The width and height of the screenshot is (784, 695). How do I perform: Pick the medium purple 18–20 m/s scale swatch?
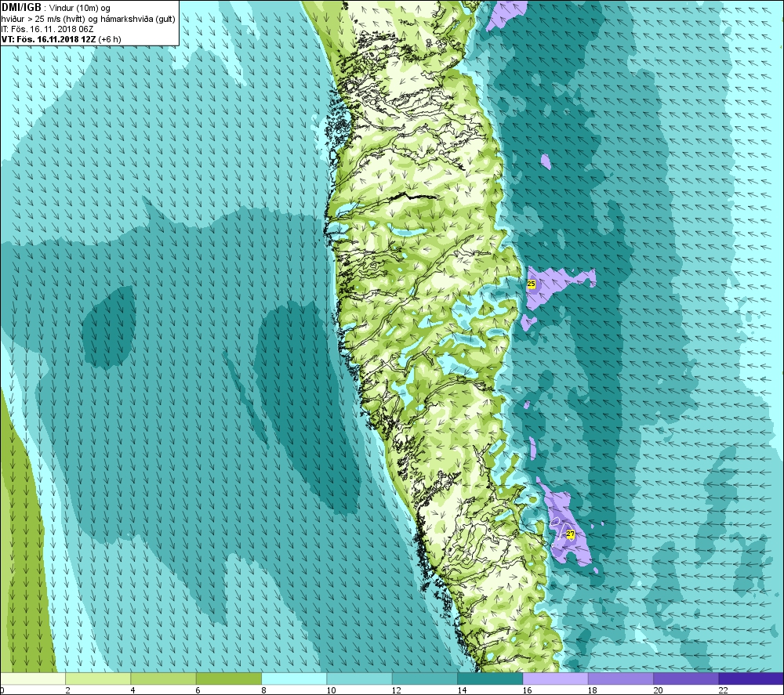620,679
